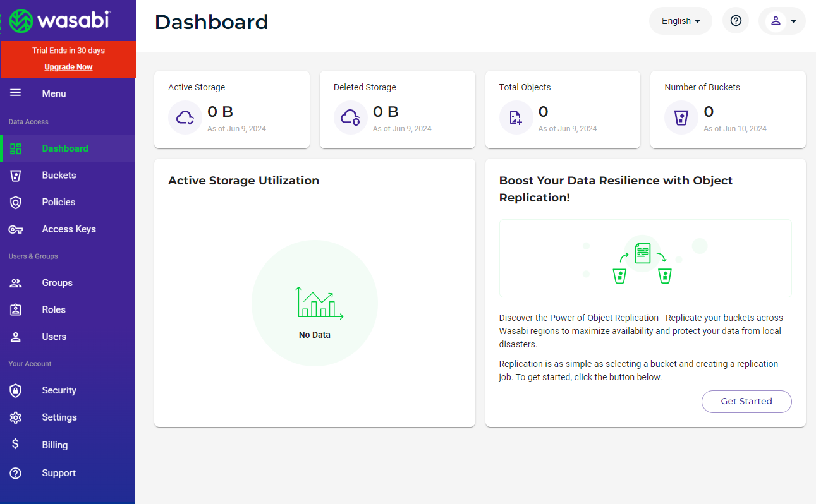816x504 pixels.
Task: Click the Deleted Storage 0 B value
Action: 386,112
